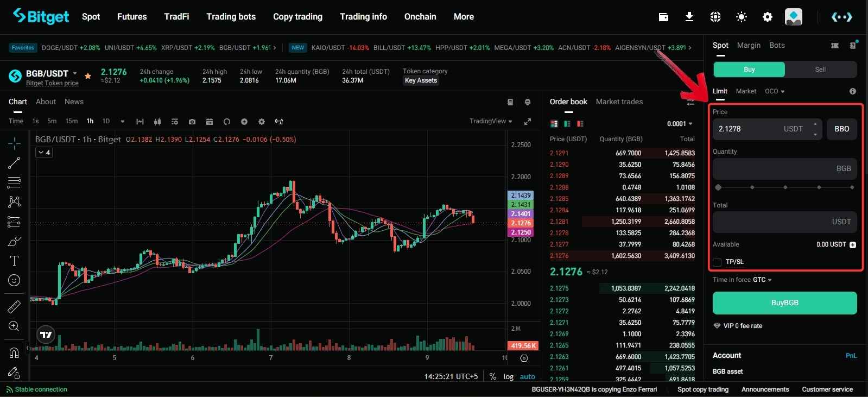The image size is (868, 397).
Task: Select the zoom in tool
Action: coord(14,326)
